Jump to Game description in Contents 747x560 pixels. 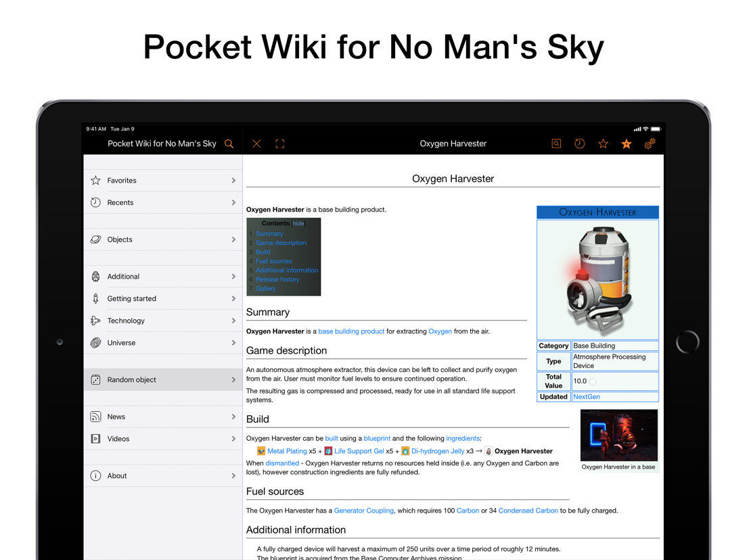click(281, 243)
